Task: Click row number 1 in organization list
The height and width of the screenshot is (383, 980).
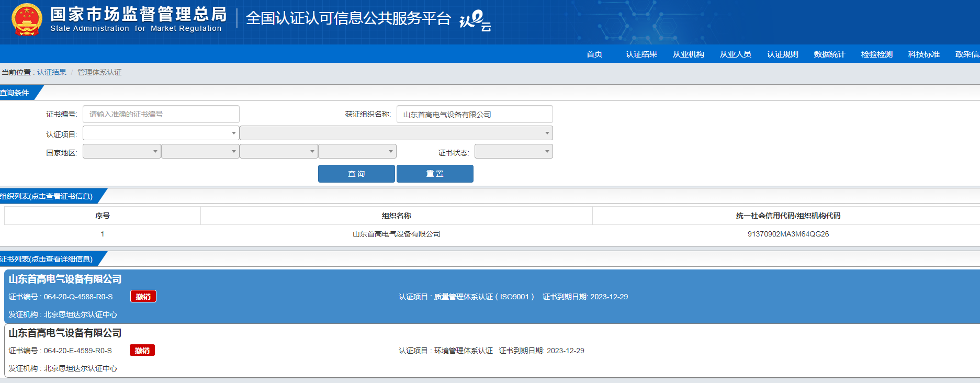Action: (103, 234)
